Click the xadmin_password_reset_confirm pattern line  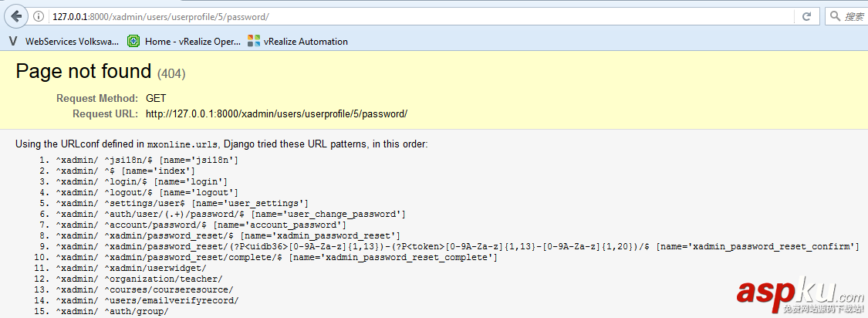pos(457,246)
